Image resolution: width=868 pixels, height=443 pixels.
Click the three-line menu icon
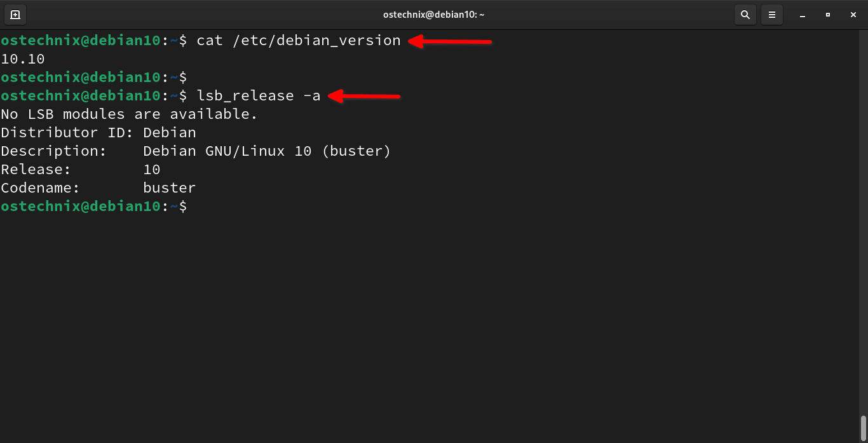tap(771, 14)
